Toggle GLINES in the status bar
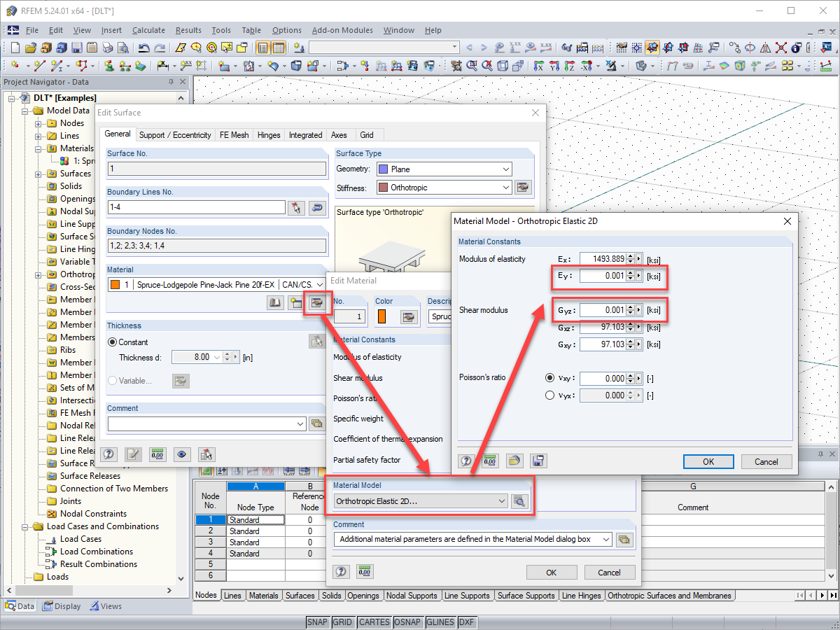The image size is (840, 630). click(440, 622)
